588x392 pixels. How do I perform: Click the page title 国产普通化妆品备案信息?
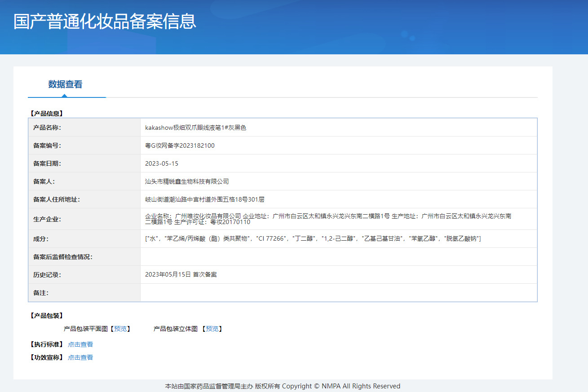pyautogui.click(x=105, y=22)
